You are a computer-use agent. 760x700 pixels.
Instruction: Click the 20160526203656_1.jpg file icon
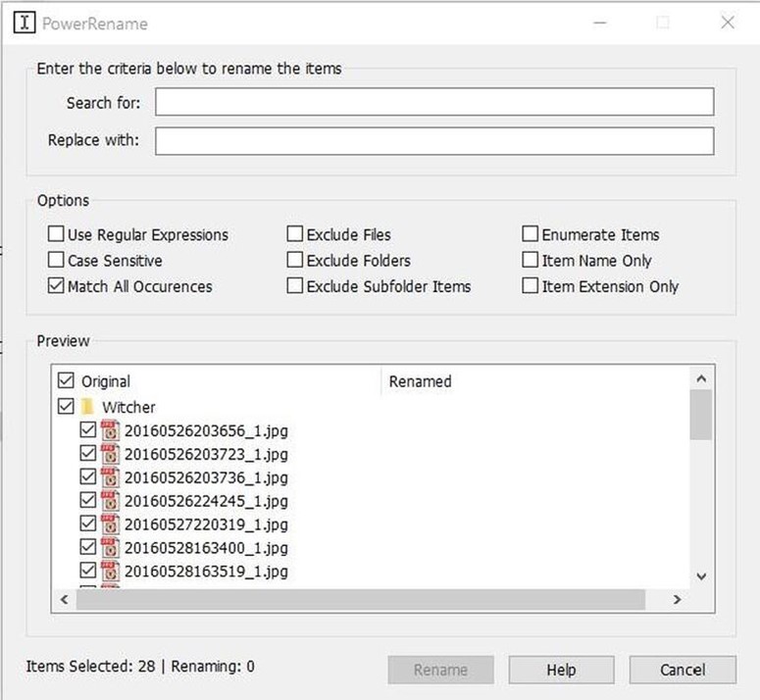pyautogui.click(x=110, y=430)
